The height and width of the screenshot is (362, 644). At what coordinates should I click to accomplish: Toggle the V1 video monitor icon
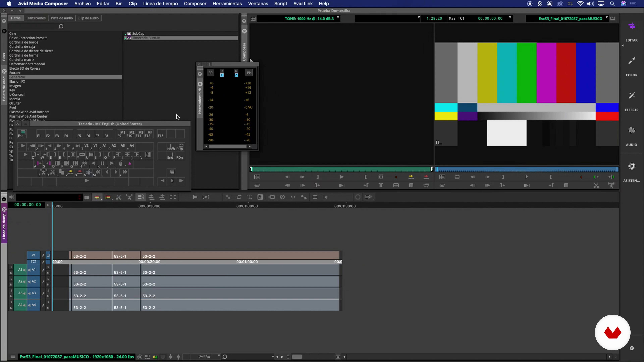(48, 255)
